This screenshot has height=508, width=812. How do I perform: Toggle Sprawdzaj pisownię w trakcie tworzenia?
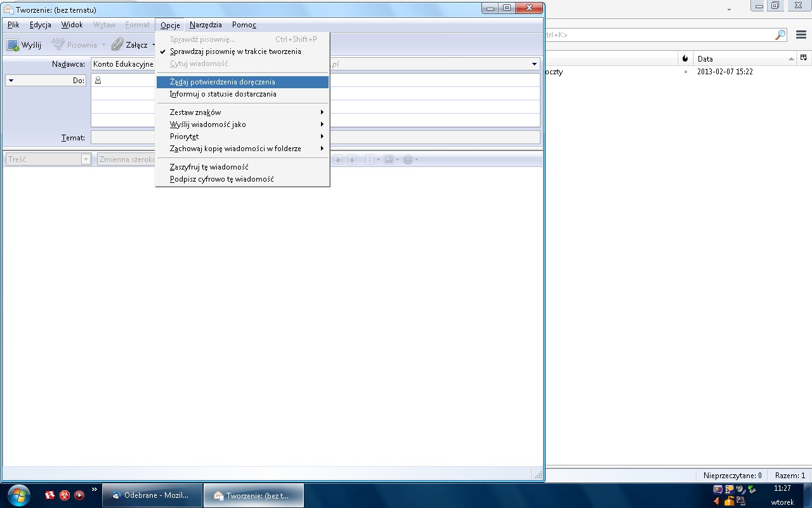(242, 51)
